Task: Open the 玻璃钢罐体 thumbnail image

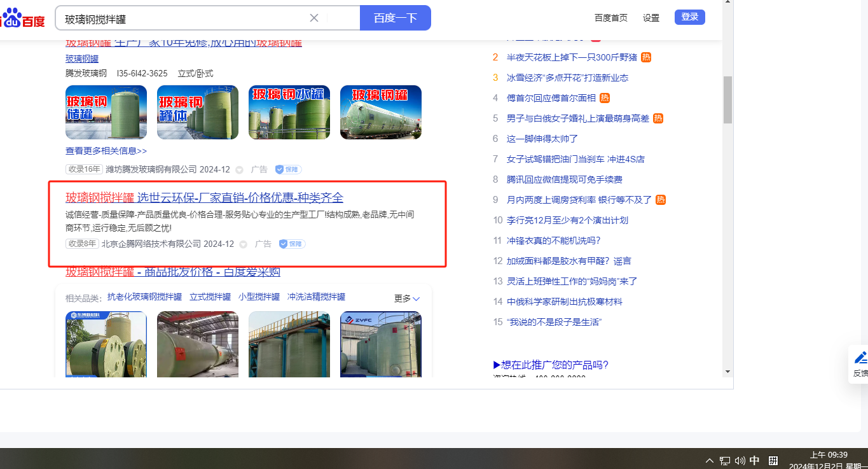Action: tap(198, 112)
